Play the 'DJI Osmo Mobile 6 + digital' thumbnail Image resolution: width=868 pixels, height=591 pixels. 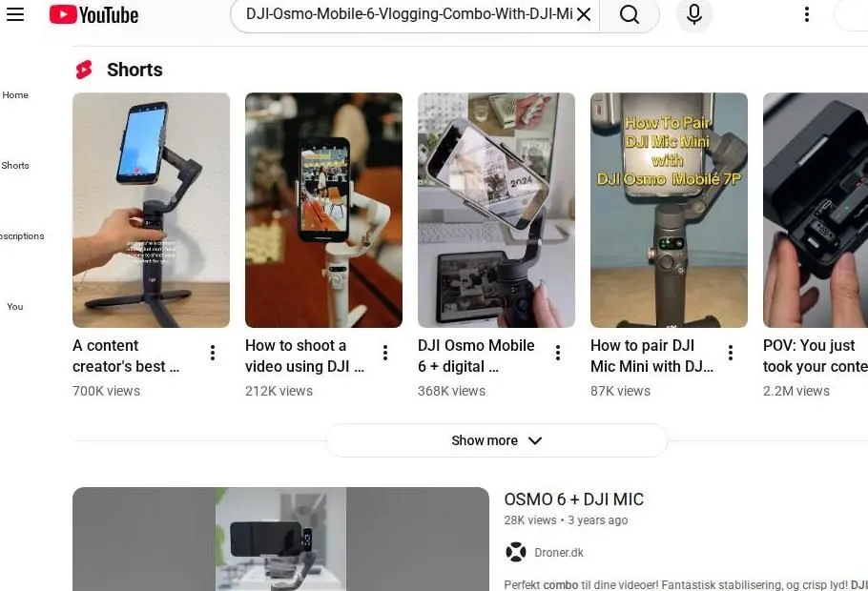point(497,211)
